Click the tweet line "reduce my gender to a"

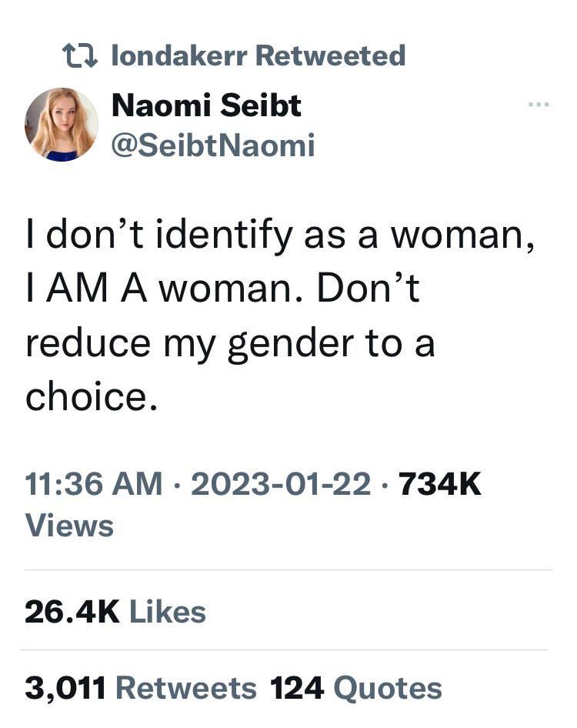pyautogui.click(x=230, y=345)
